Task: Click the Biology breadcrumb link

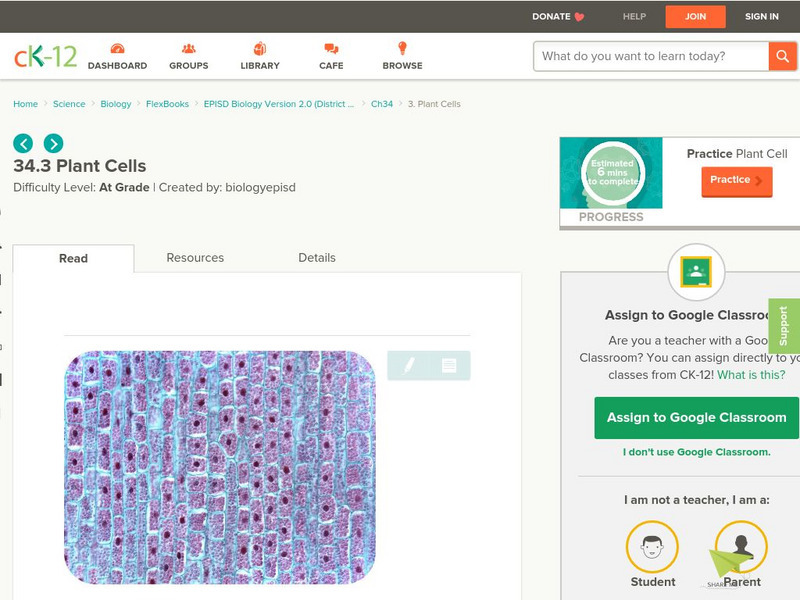Action: [x=116, y=104]
